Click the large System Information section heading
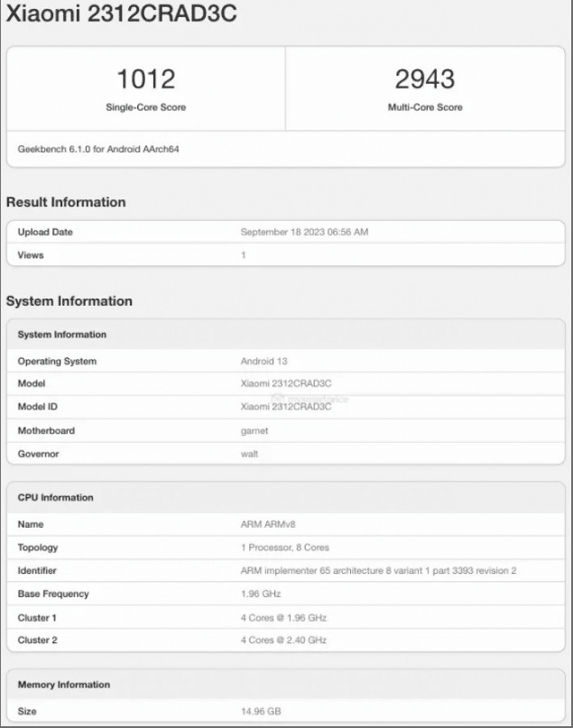Screen dimensions: 573x728 point(69,301)
